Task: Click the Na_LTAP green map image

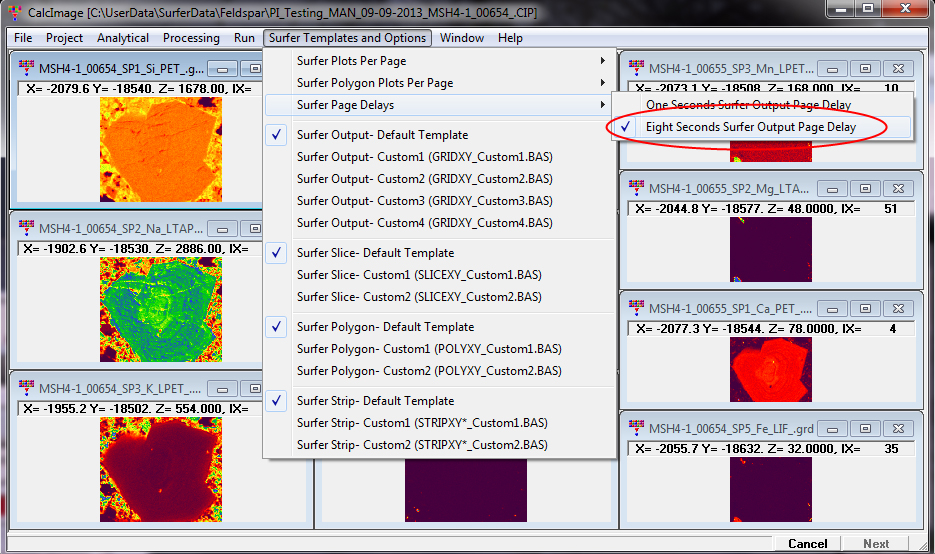Action: 160,310
